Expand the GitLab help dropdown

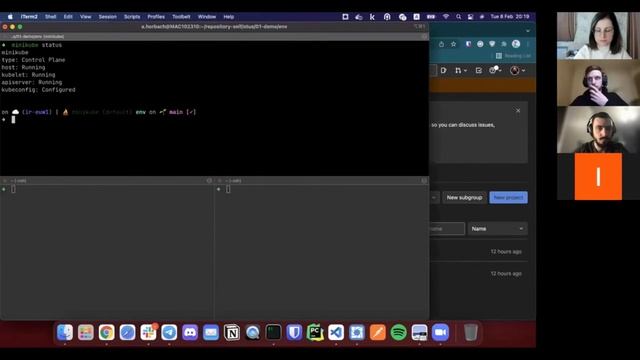[x=496, y=71]
